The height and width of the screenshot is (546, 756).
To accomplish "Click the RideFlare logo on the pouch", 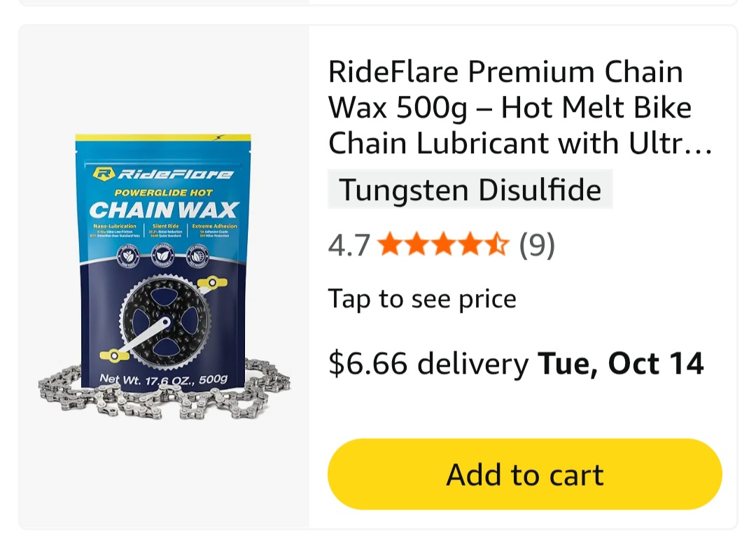I will pos(163,173).
